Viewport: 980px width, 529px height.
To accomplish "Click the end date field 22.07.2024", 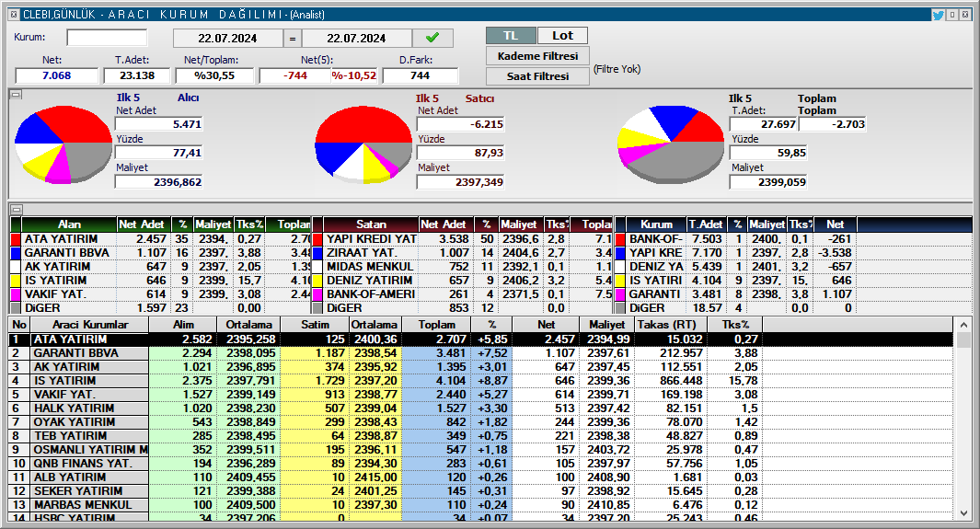I will point(356,38).
